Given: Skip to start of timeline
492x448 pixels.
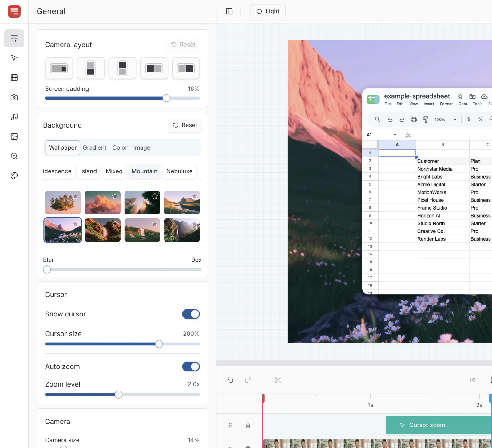Looking at the screenshot, I should (473, 380).
